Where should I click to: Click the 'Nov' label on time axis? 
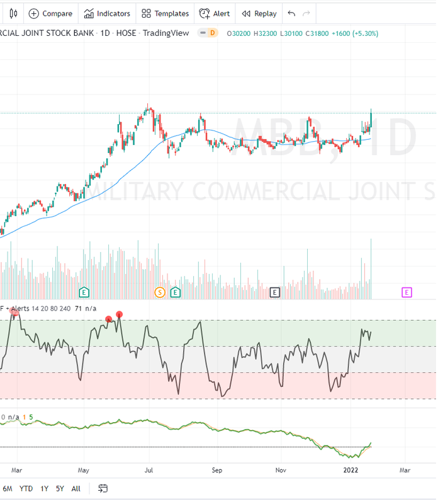point(281,471)
